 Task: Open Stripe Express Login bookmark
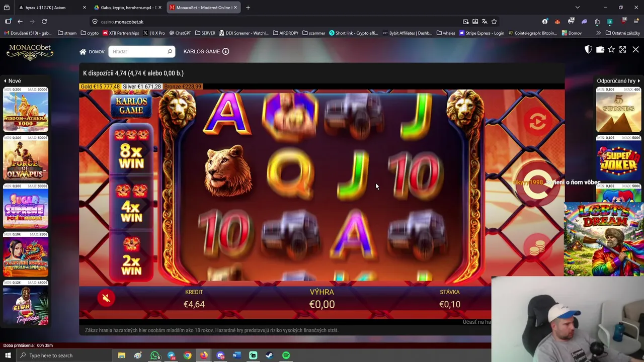click(481, 33)
